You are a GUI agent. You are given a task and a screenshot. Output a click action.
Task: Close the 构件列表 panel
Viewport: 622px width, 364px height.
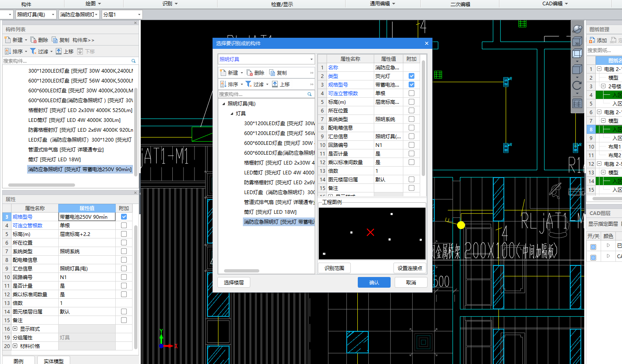click(135, 23)
